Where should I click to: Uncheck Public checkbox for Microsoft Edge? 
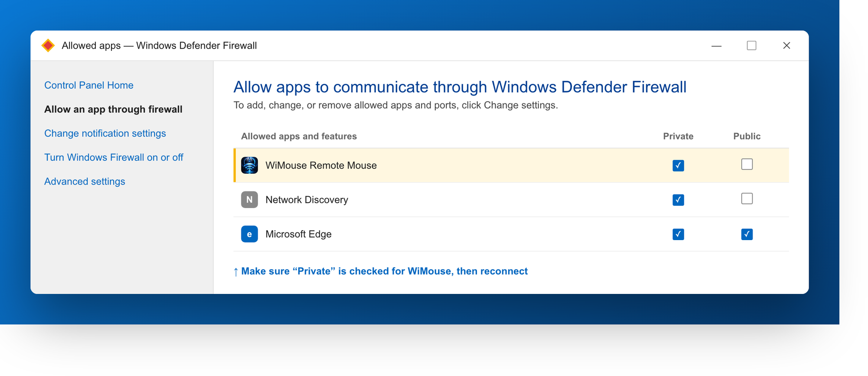point(747,234)
